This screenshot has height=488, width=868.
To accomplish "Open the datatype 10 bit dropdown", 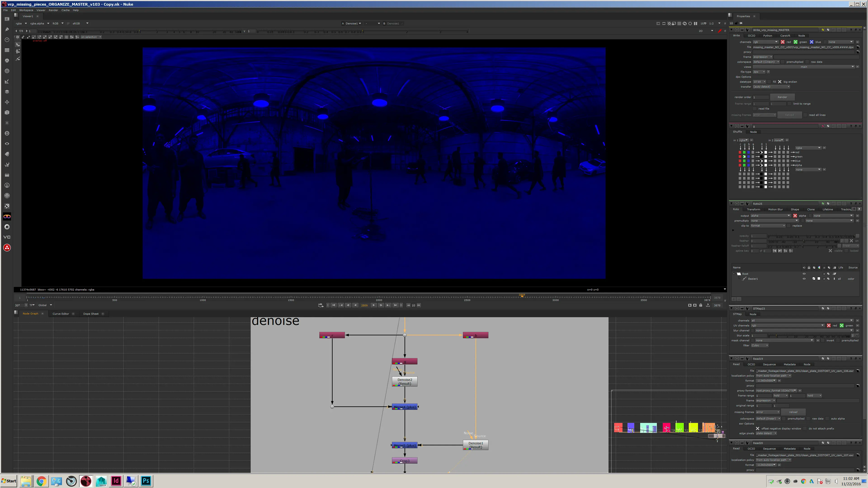I will (759, 82).
